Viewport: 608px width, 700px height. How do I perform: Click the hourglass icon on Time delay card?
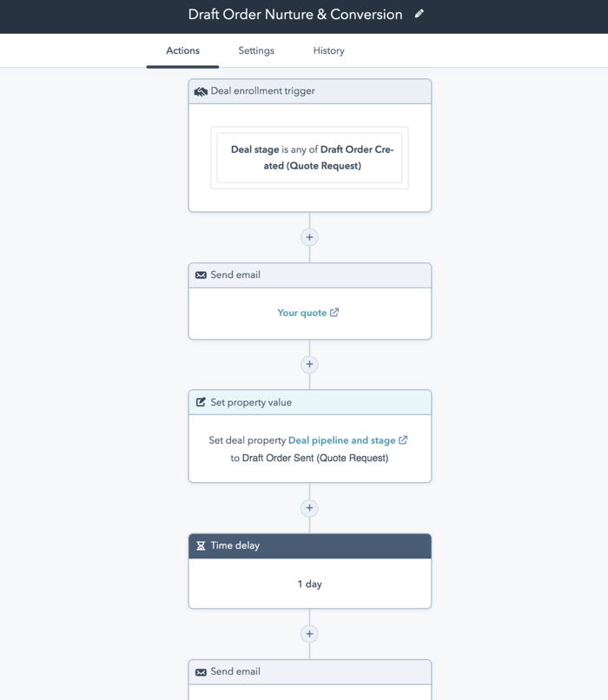(x=201, y=545)
